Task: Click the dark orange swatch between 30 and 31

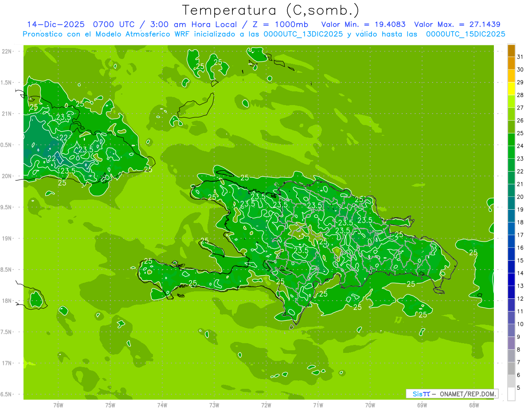Action: click(x=511, y=63)
